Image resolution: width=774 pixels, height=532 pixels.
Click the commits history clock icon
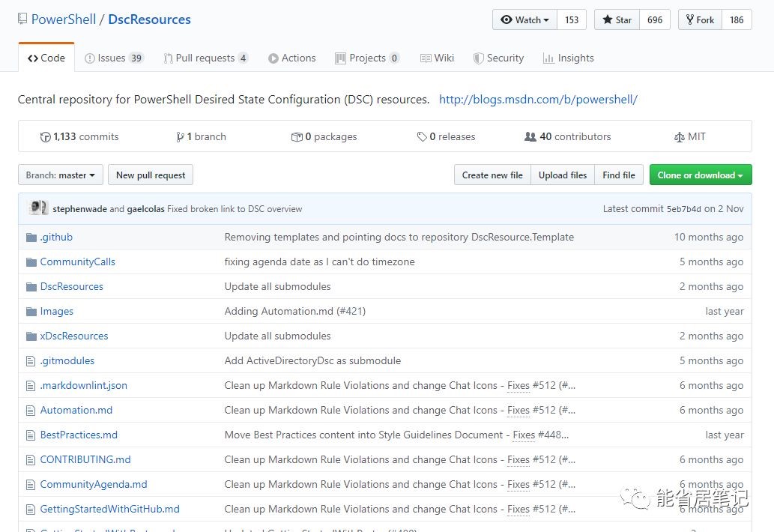point(46,137)
